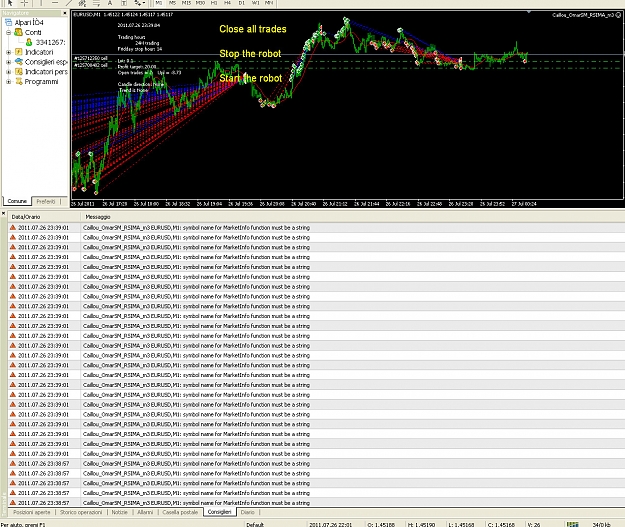Click the 'Start the robot' chart label
Image resolution: width=625 pixels, height=527 pixels.
pyautogui.click(x=251, y=78)
